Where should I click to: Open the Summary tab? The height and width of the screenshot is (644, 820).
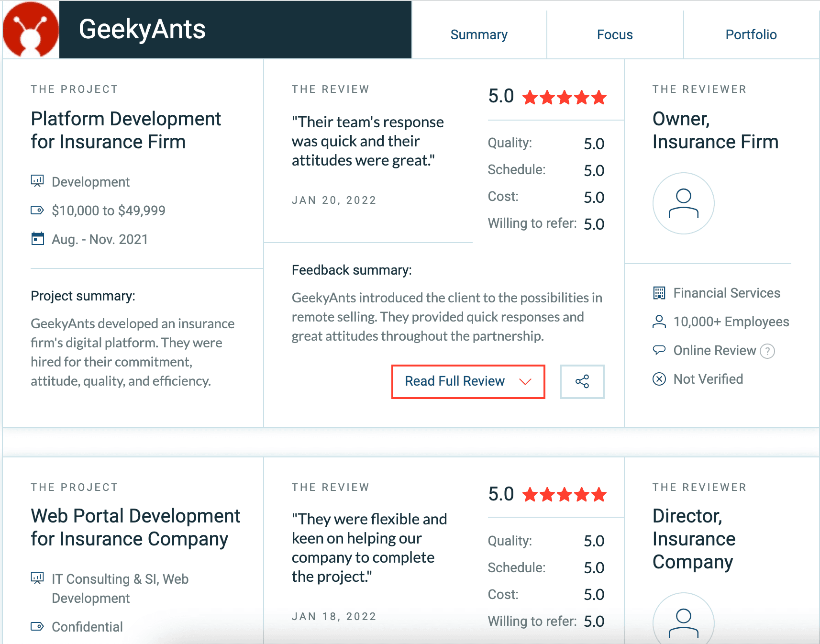click(478, 34)
